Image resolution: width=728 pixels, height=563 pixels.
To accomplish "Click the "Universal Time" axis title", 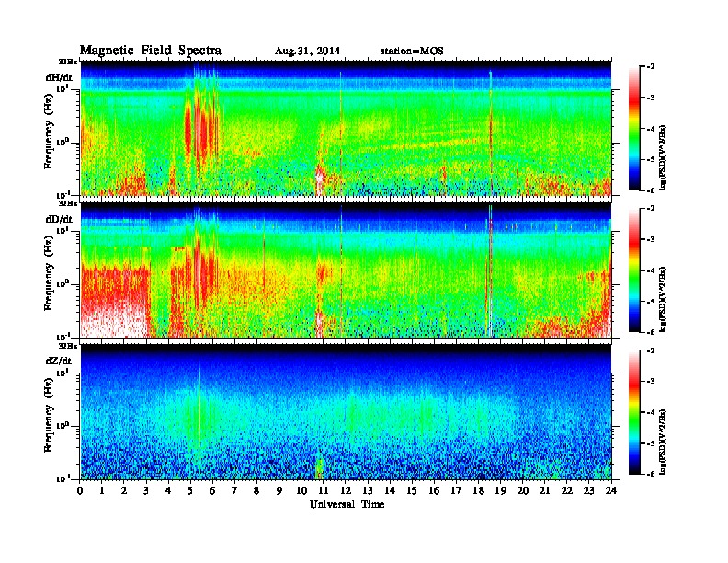I will [347, 504].
